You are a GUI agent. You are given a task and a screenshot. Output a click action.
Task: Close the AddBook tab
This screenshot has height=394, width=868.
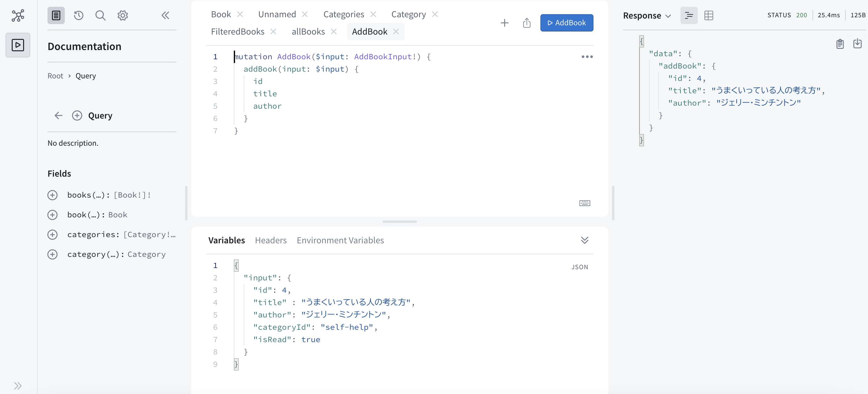pyautogui.click(x=396, y=31)
